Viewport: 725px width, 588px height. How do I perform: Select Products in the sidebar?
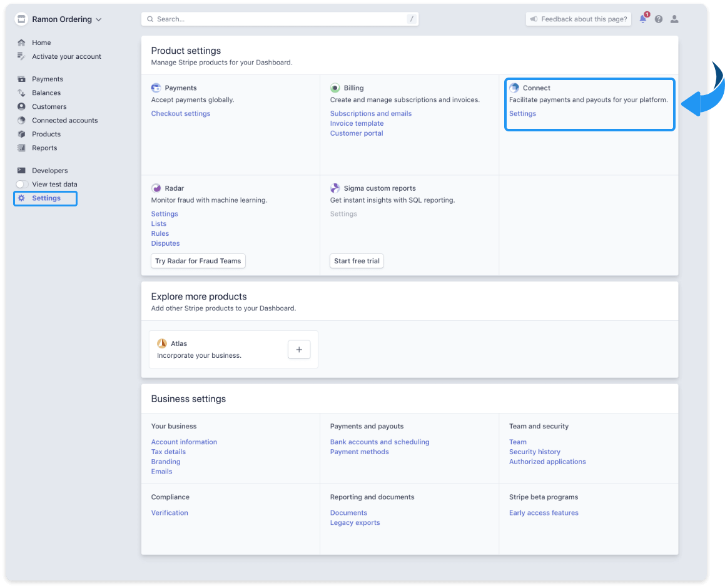(46, 134)
